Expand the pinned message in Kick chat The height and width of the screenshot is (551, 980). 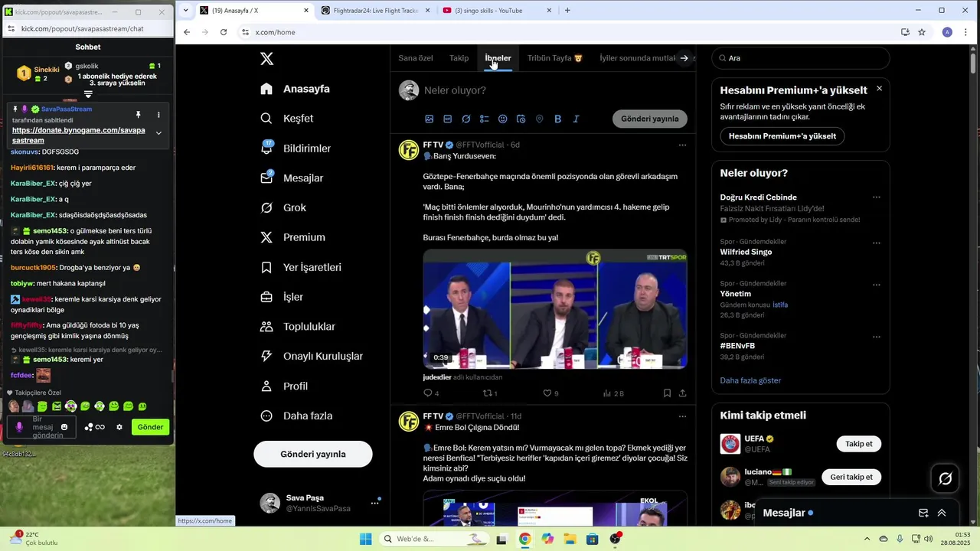[x=158, y=133]
